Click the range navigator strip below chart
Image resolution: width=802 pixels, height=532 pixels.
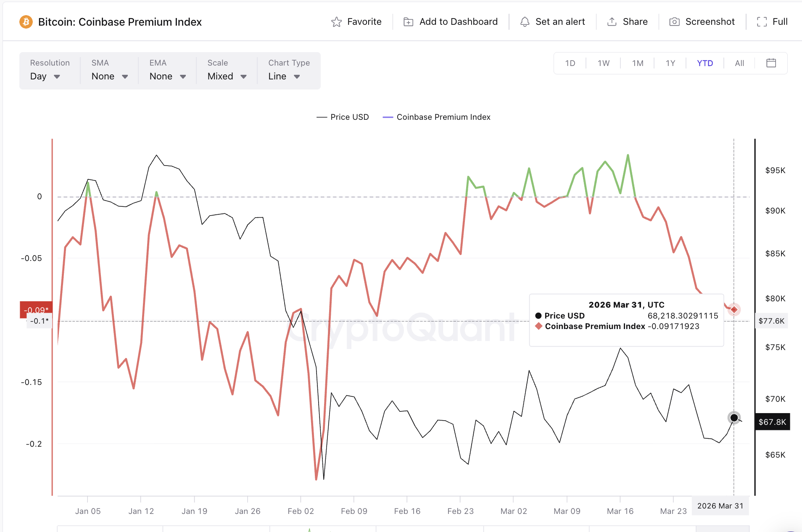point(403,529)
